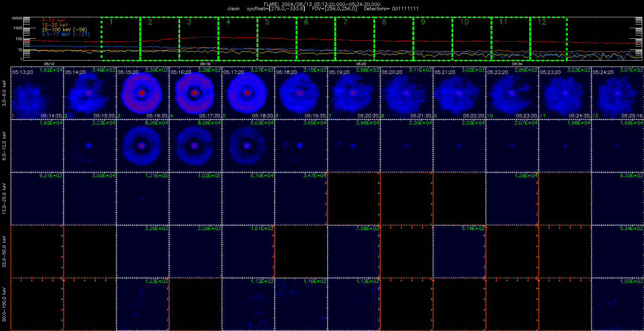
Task: Click the 05:16 time axis label
Action: click(205, 64)
